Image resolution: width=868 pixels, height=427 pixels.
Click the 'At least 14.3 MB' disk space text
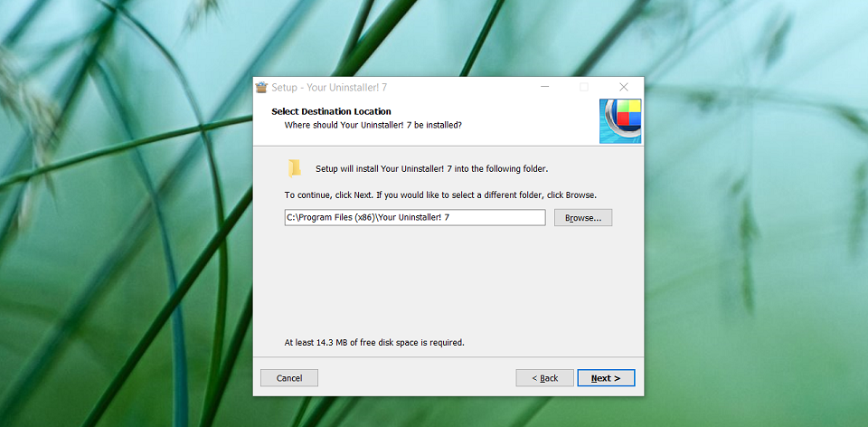point(374,343)
